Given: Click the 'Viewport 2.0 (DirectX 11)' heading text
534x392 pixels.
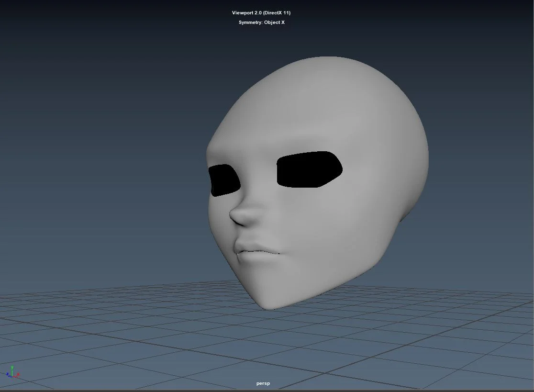Looking at the screenshot, I should pos(261,12).
